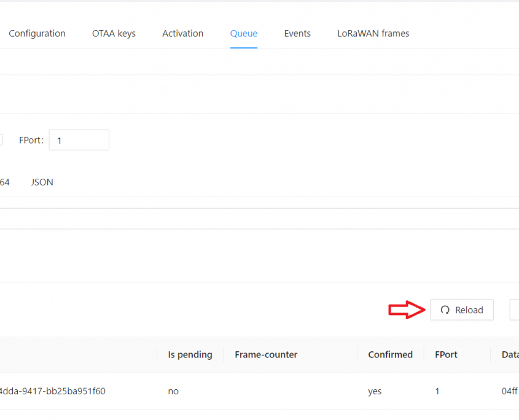View the LoRaWAN frames tab
This screenshot has width=519, height=420.
click(373, 34)
